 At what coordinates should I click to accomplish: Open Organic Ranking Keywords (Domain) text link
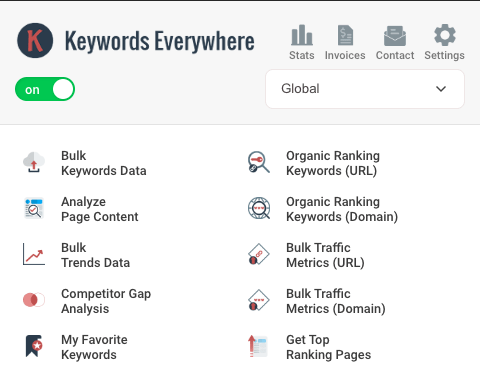[342, 209]
